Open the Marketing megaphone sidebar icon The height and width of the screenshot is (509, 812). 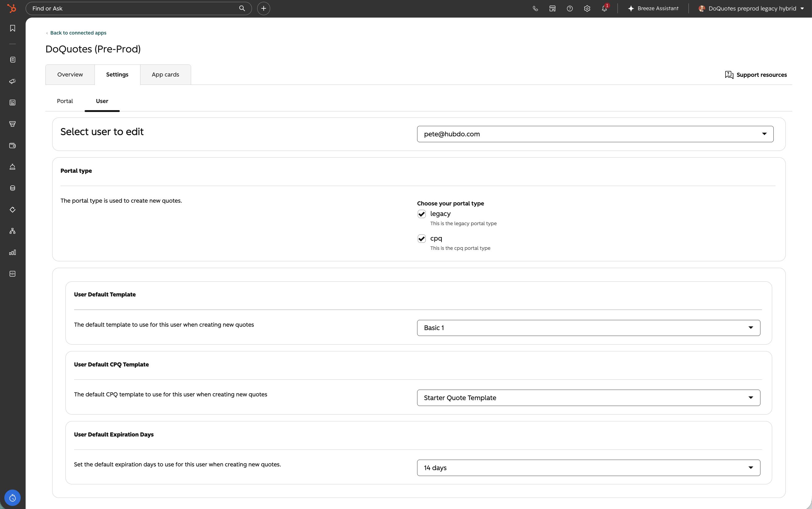tap(12, 81)
